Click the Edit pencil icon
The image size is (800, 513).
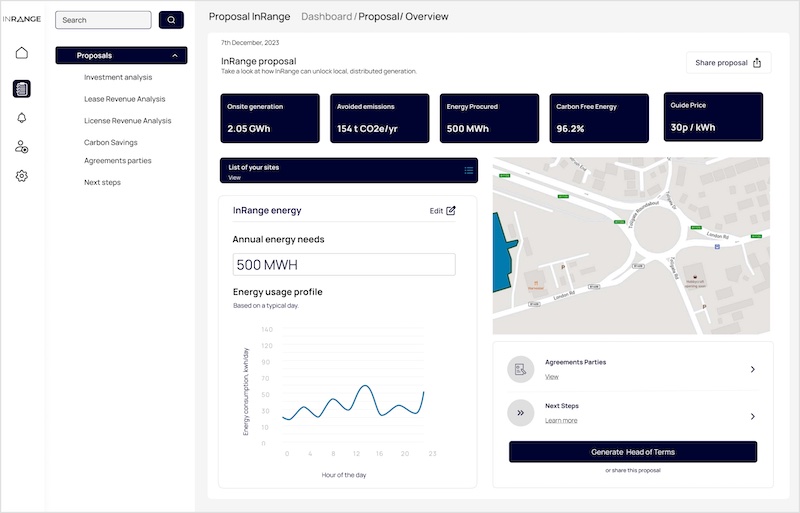coord(451,210)
